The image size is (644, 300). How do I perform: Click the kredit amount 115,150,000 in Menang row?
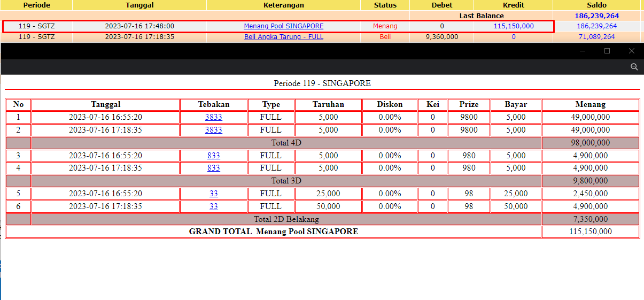pos(514,26)
